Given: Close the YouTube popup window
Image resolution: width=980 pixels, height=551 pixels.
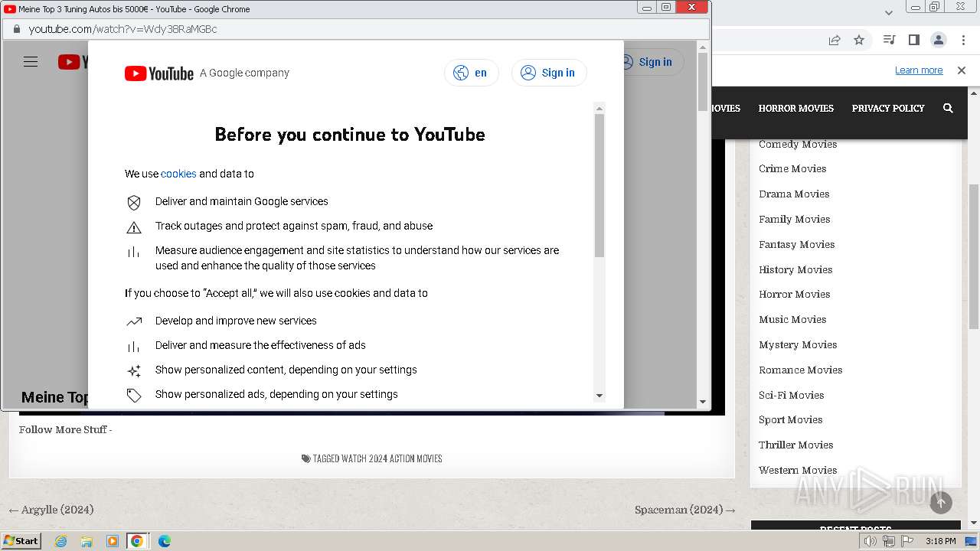Looking at the screenshot, I should [692, 8].
